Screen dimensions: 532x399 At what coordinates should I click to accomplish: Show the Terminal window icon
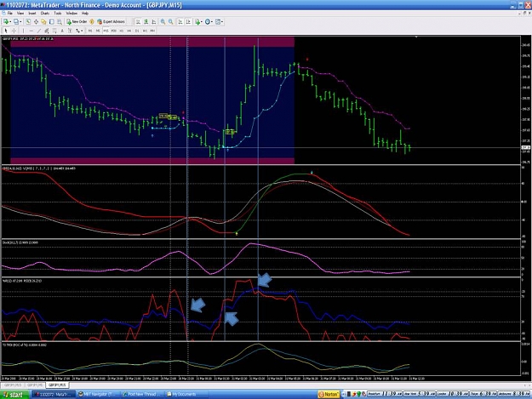pyautogui.click(x=52, y=22)
